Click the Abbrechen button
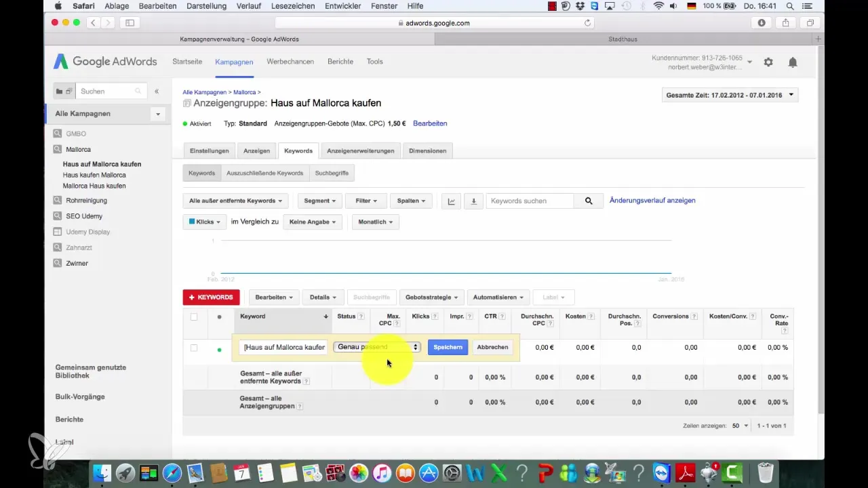 tap(492, 347)
